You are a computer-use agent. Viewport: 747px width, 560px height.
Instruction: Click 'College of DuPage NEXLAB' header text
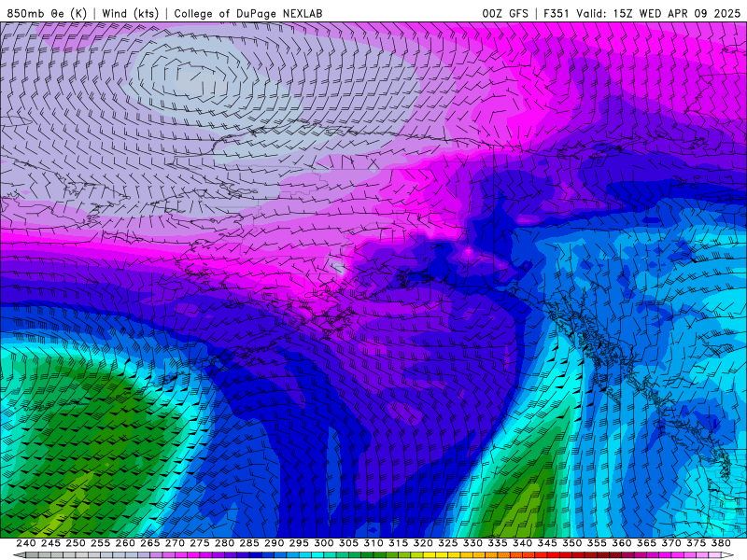pos(248,14)
